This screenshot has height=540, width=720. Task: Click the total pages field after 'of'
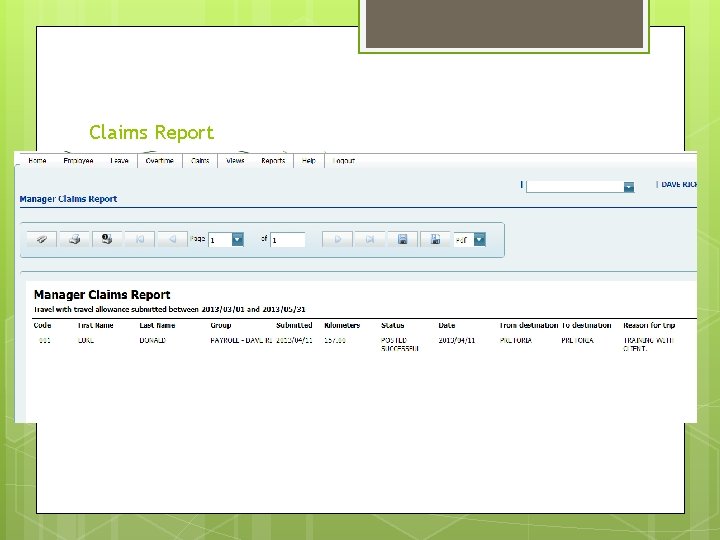click(288, 240)
